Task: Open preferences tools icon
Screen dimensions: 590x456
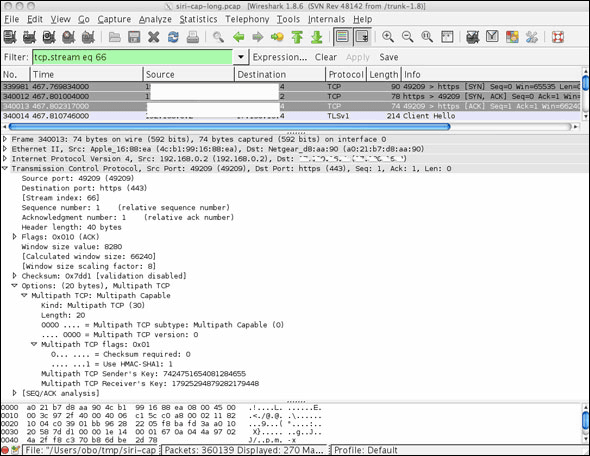Action: [x=532, y=37]
